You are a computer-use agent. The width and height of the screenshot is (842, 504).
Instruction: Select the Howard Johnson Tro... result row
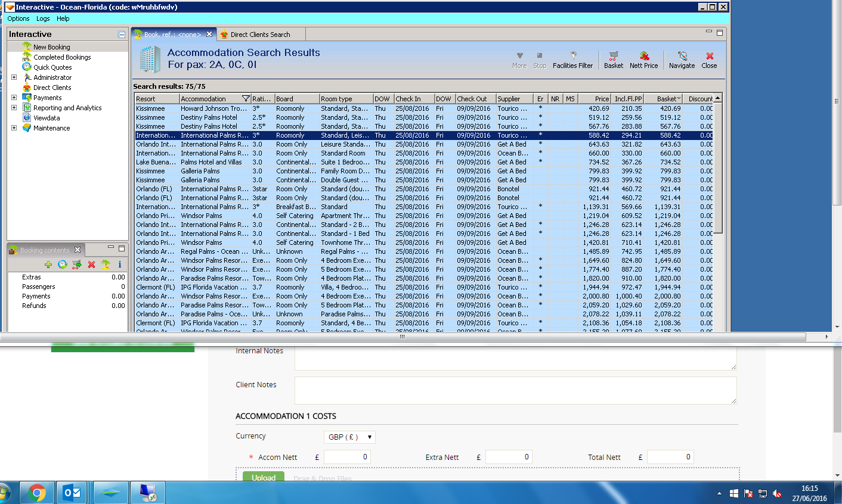coord(424,108)
